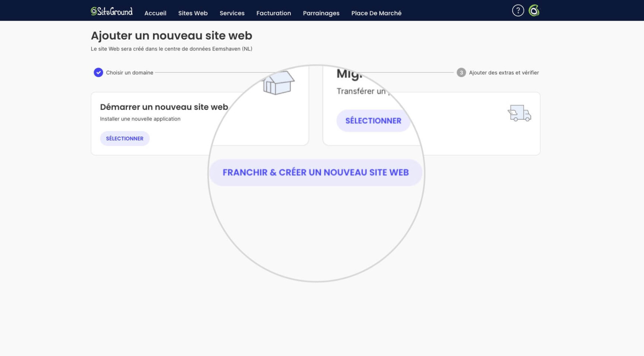This screenshot has height=356, width=644.
Task: Click the SiteGround logo
Action: tap(112, 11)
